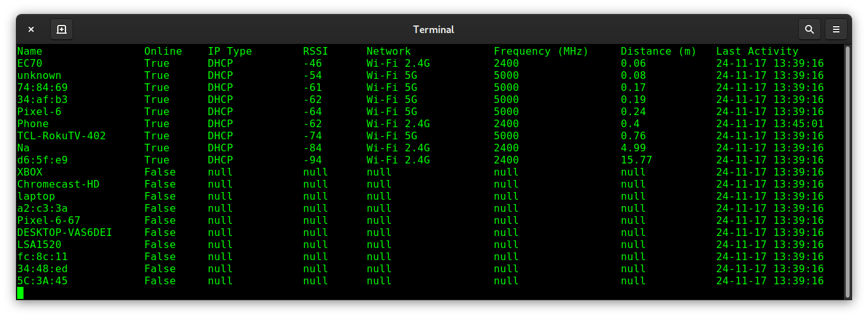Screen dimensions: 868x318
Task: Open the terminal search icon
Action: [x=809, y=29]
